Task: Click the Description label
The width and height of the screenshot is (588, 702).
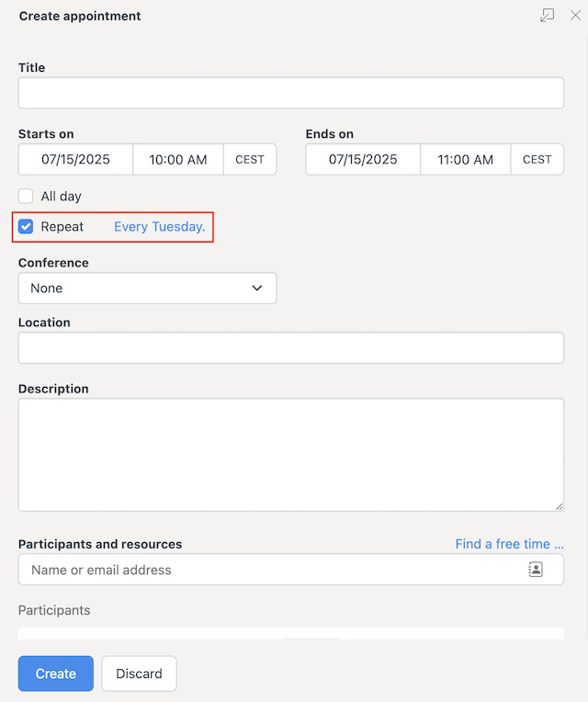Action: 53,389
